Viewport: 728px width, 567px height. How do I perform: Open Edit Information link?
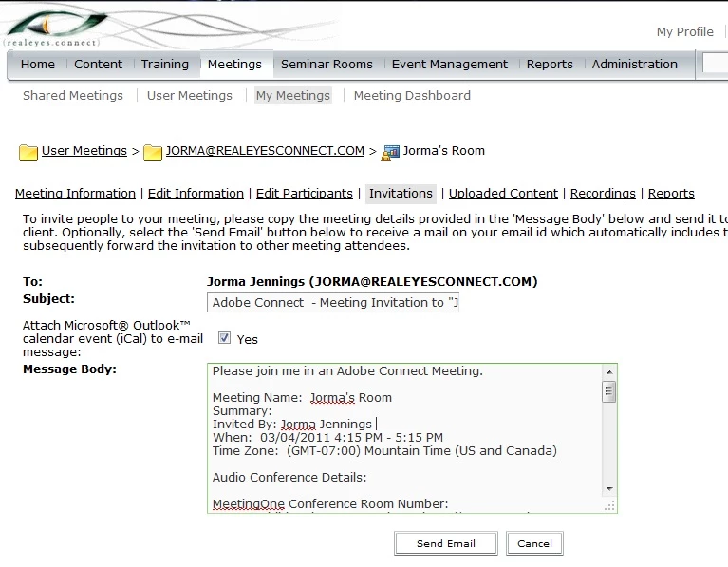tap(196, 194)
